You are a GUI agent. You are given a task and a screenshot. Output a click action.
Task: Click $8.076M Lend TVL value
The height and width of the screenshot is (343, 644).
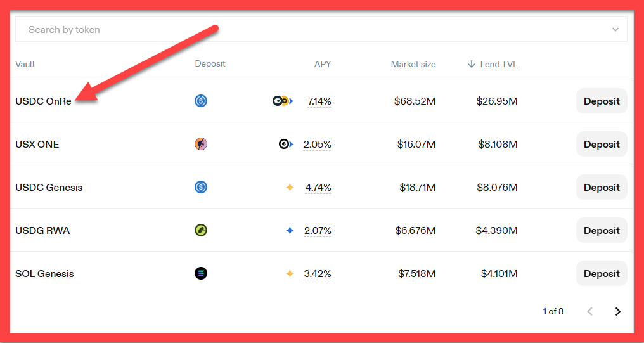[x=497, y=187]
